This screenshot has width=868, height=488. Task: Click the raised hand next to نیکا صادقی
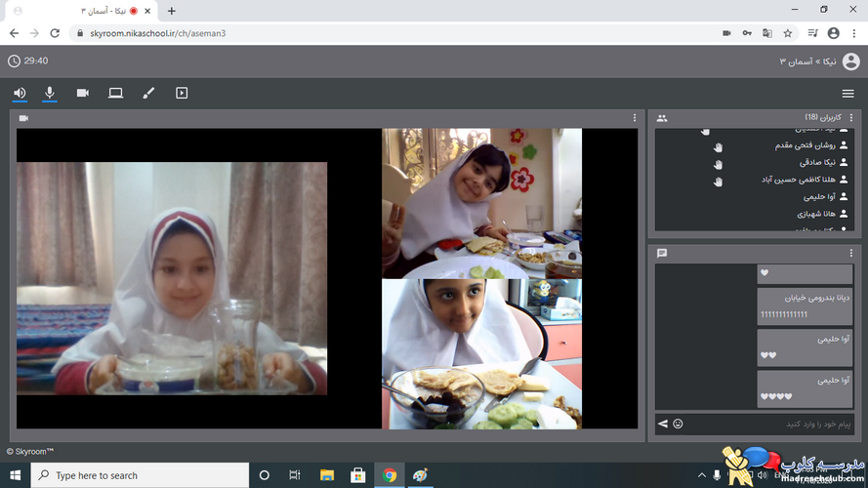[718, 164]
